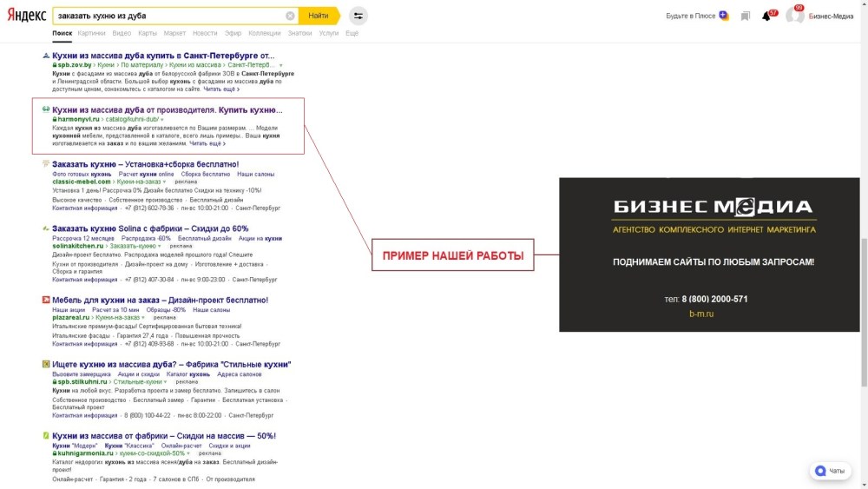Open classic-mebel.com 'Контактная информация' link
The height and width of the screenshot is (489, 868).
85,208
